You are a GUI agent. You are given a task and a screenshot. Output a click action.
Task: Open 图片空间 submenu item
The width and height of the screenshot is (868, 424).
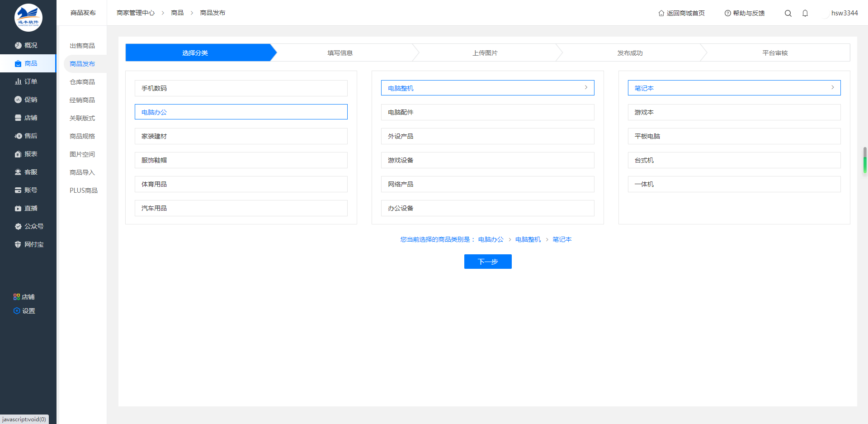coord(82,154)
